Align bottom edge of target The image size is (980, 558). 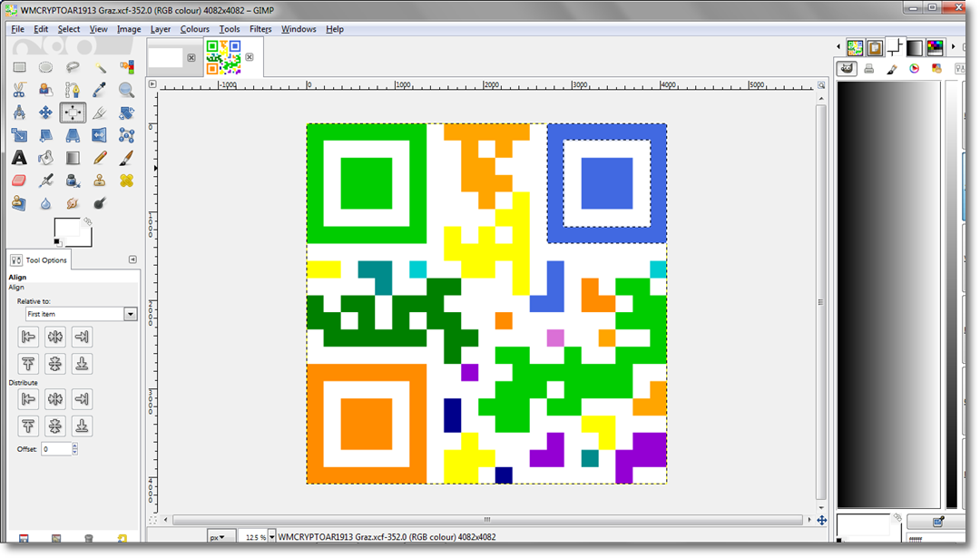pyautogui.click(x=82, y=364)
